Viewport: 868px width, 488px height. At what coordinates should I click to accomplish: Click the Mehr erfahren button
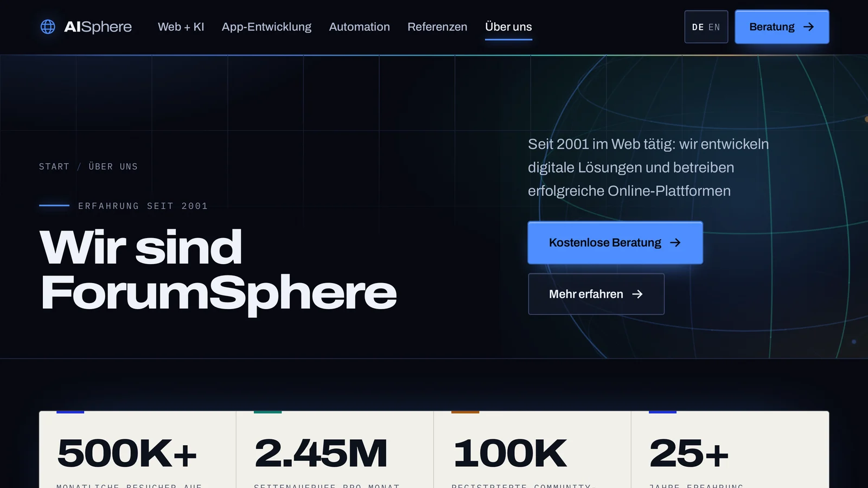click(x=596, y=294)
